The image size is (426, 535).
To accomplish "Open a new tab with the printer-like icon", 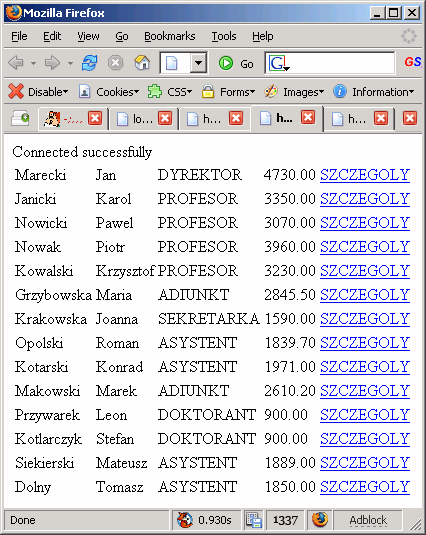I will [x=20, y=118].
